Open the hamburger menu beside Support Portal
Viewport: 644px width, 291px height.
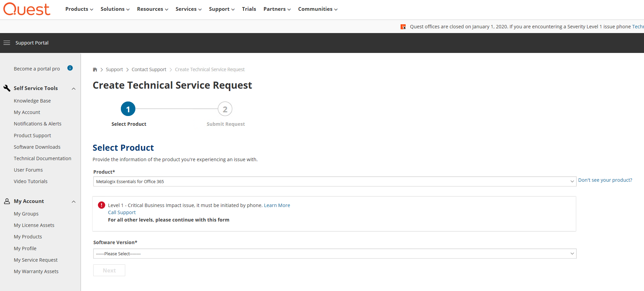pyautogui.click(x=7, y=43)
